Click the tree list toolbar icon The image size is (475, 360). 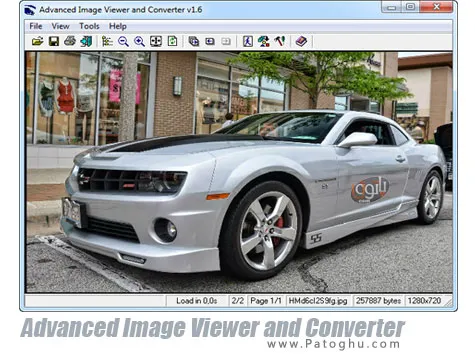tap(107, 41)
